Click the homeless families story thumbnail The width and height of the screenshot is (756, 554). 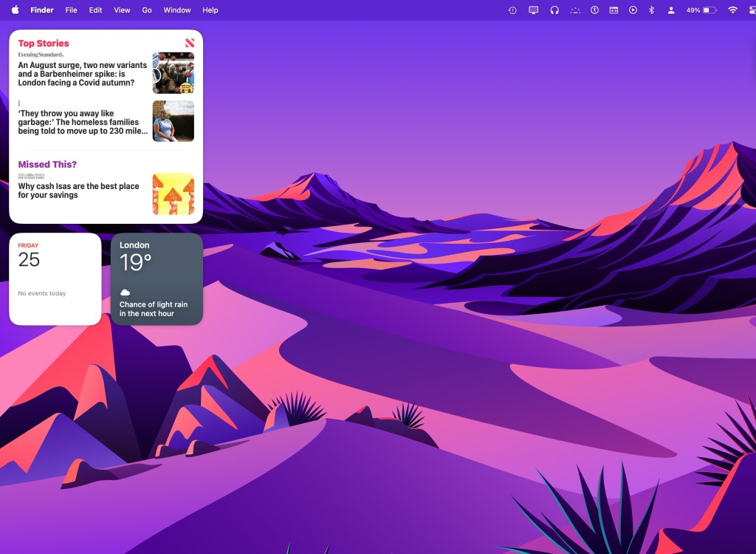pos(173,121)
